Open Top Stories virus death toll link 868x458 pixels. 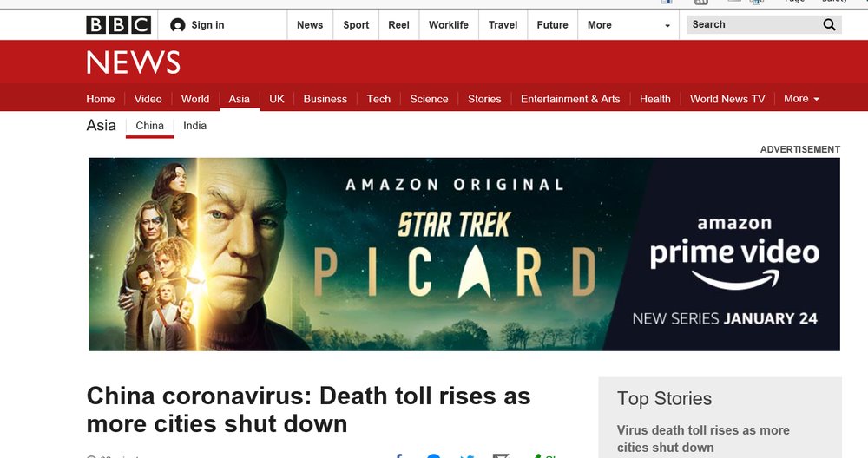[703, 439]
